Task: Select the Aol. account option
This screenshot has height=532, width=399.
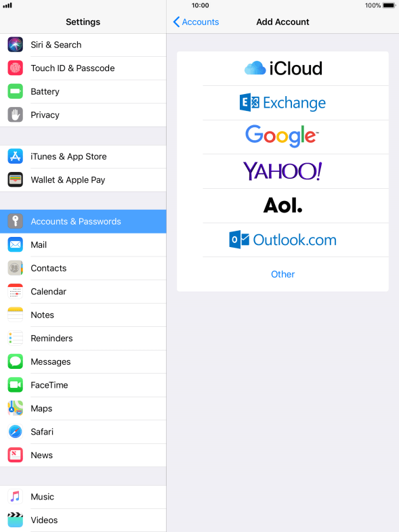Action: coord(283,206)
